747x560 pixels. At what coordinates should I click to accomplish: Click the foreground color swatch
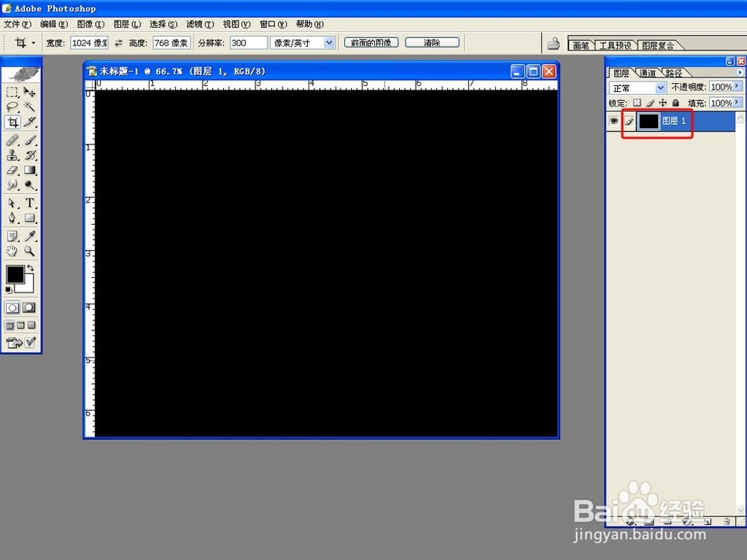14,274
